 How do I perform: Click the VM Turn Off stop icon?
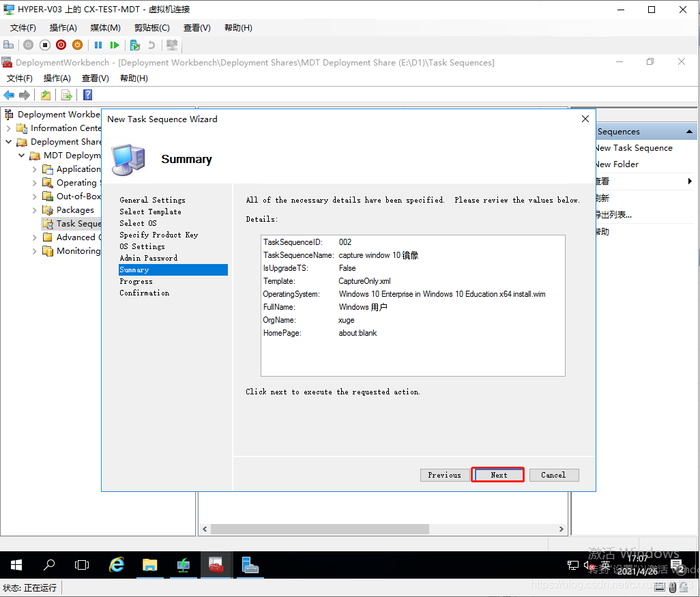pyautogui.click(x=44, y=44)
